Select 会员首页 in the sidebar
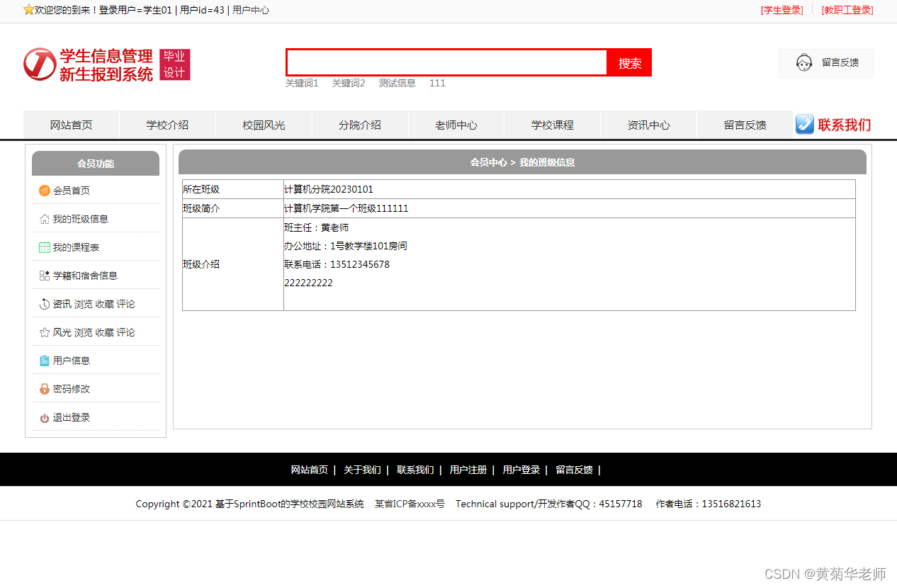 pos(72,191)
